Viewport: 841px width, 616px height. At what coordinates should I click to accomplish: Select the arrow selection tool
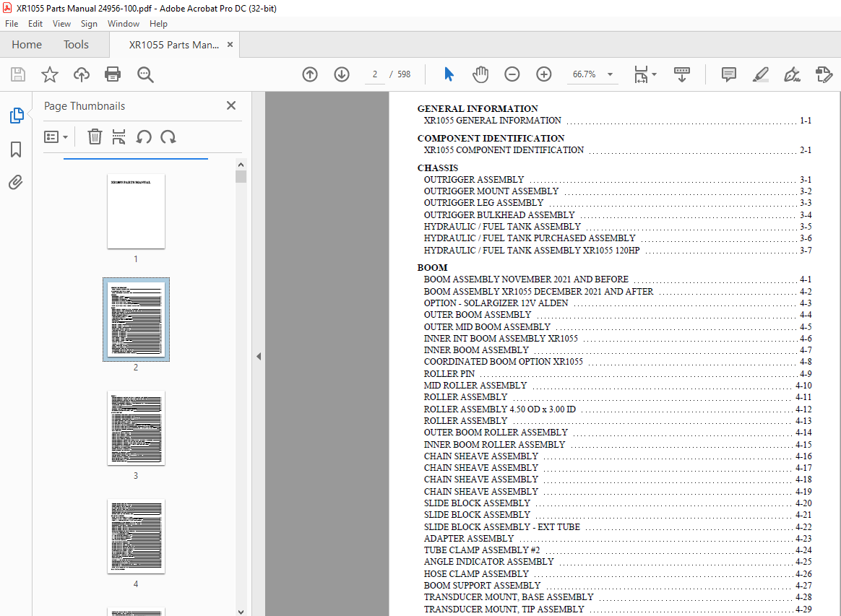[x=449, y=74]
